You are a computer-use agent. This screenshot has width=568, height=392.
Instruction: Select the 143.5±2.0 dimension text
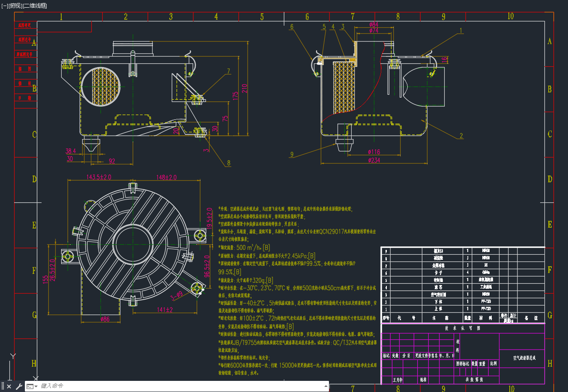(x=99, y=177)
